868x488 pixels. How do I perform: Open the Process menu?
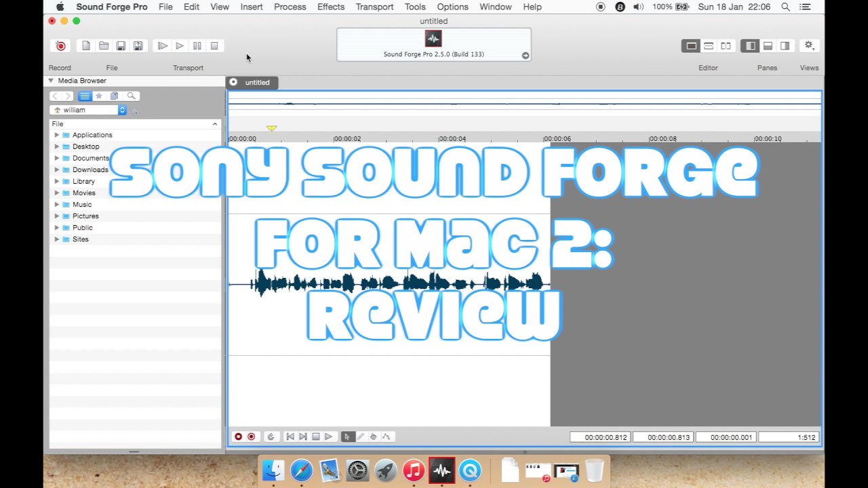click(x=290, y=7)
